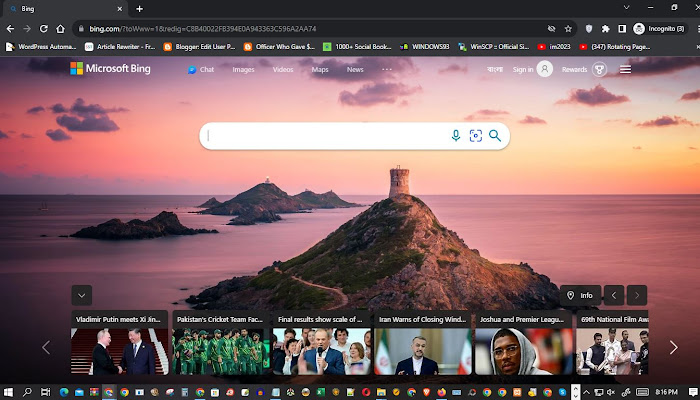Open the 69th National Film Awards news card

point(612,342)
